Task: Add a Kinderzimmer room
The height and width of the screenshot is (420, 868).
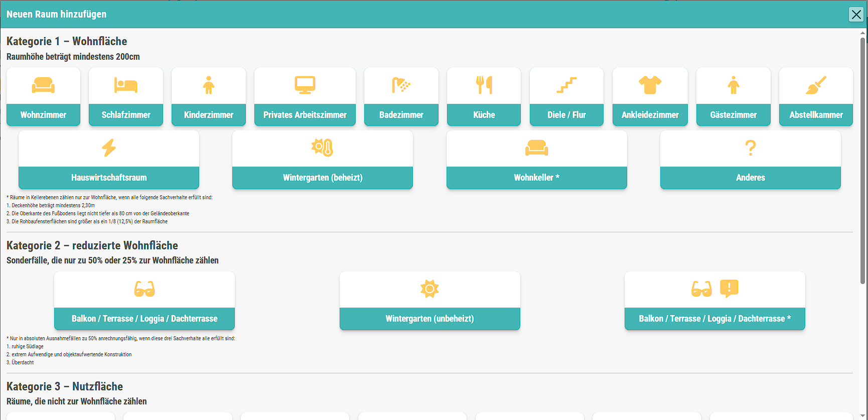Action: click(x=209, y=115)
